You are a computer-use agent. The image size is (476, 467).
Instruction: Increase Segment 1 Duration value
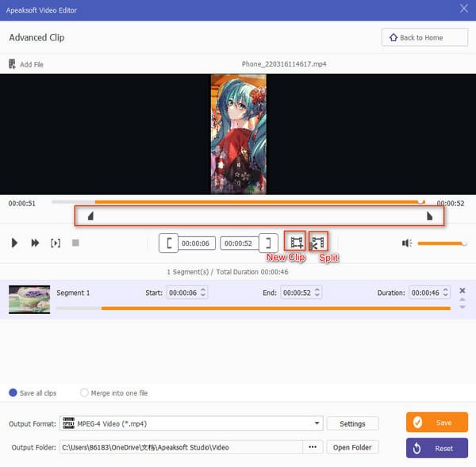click(x=445, y=289)
